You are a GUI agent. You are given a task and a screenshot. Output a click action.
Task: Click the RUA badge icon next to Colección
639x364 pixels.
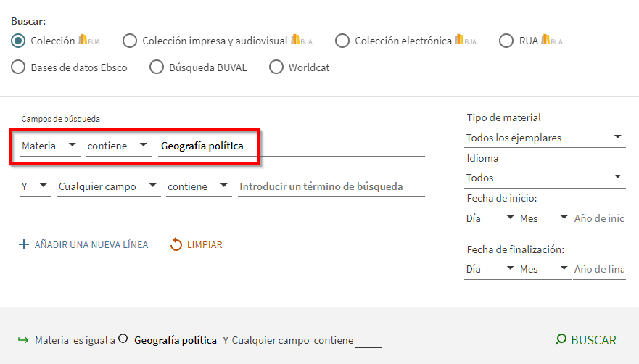click(88, 41)
